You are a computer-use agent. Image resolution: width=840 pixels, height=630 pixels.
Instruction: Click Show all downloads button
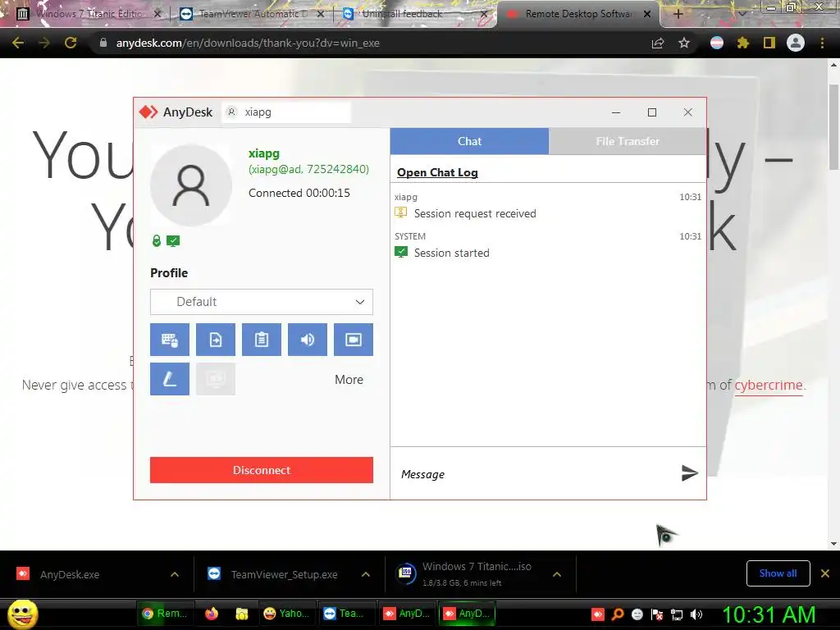tap(778, 573)
